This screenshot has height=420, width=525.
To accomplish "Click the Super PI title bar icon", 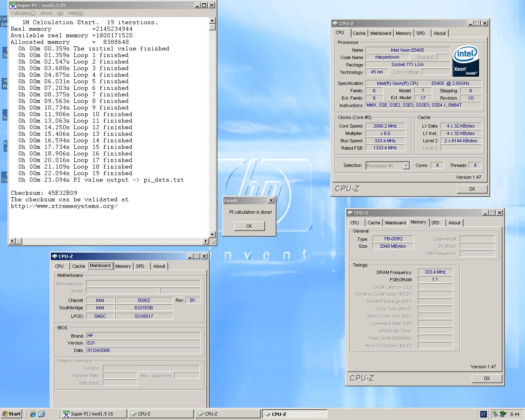I will point(13,5).
